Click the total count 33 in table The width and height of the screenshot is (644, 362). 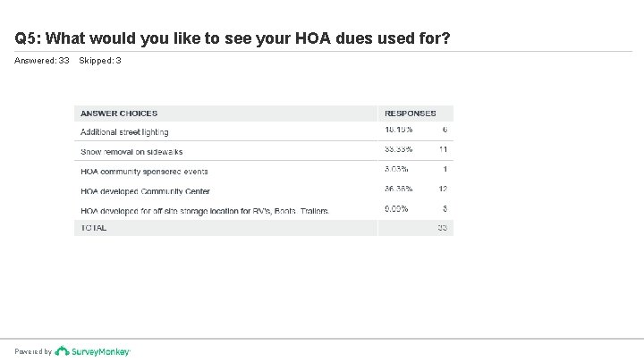pos(442,228)
